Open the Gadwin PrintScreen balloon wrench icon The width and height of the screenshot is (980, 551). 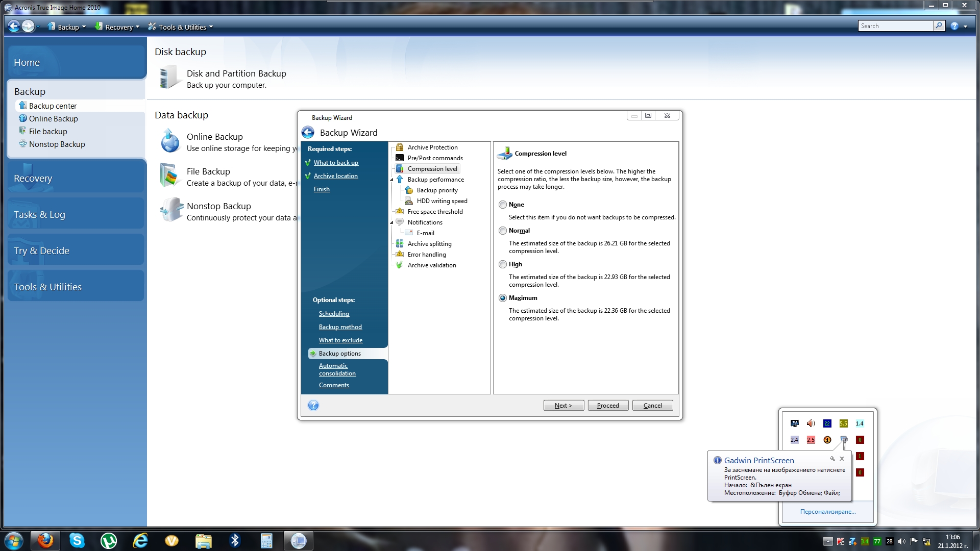(x=832, y=459)
